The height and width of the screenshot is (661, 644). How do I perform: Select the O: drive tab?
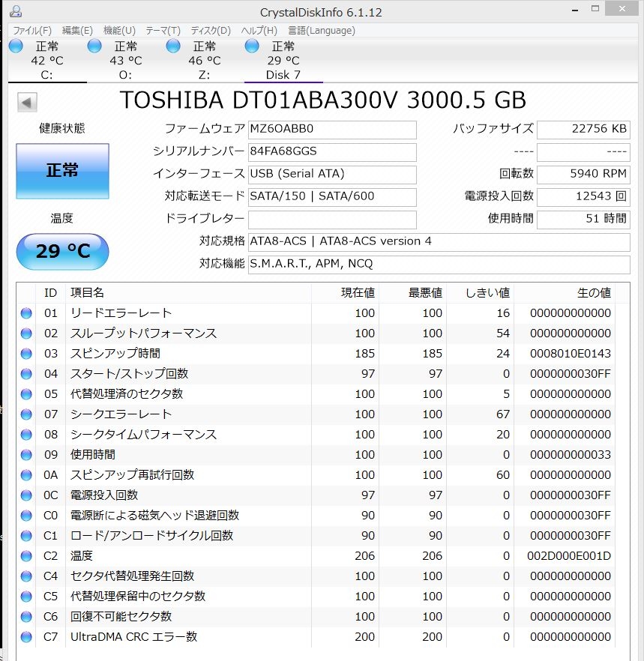point(126,60)
